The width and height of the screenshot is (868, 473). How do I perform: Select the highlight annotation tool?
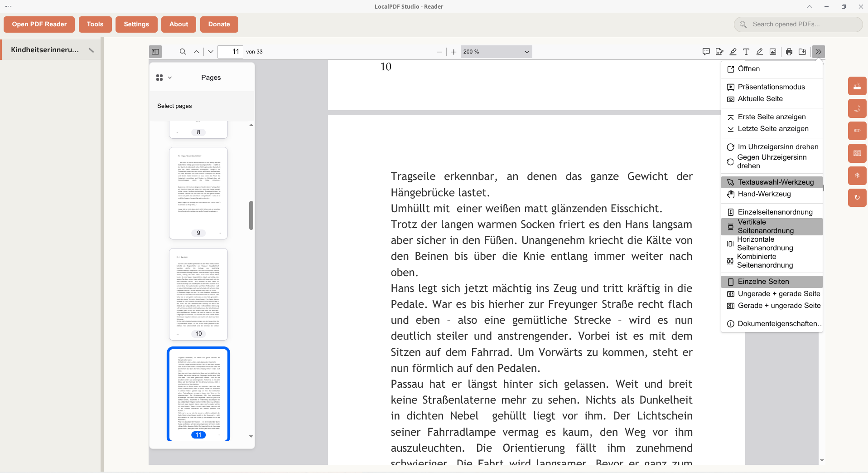(733, 52)
